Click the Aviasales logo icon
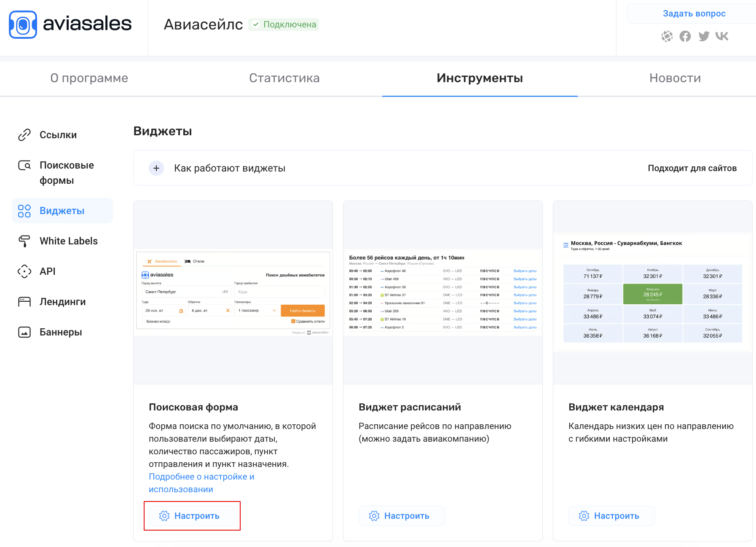The height and width of the screenshot is (547, 756). (23, 24)
